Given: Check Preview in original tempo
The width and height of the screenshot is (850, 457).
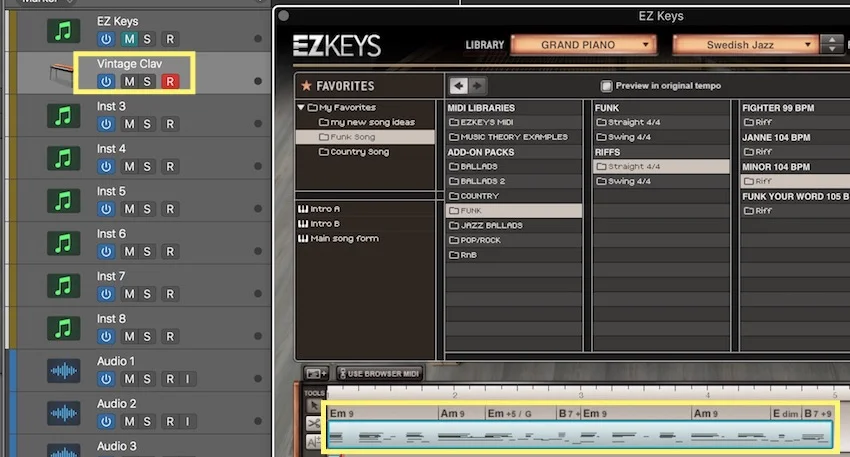Looking at the screenshot, I should click(x=607, y=86).
